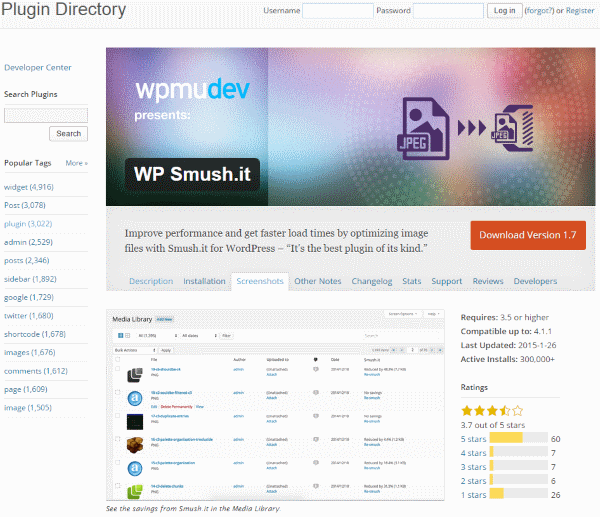Click the Media Library screenshot thumbnail
This screenshot has height=517, width=600.
(x=275, y=405)
